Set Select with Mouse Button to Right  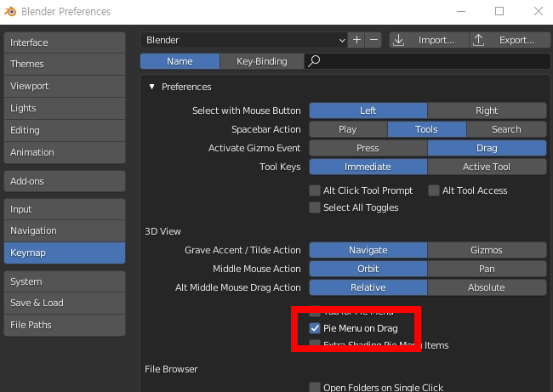(487, 111)
